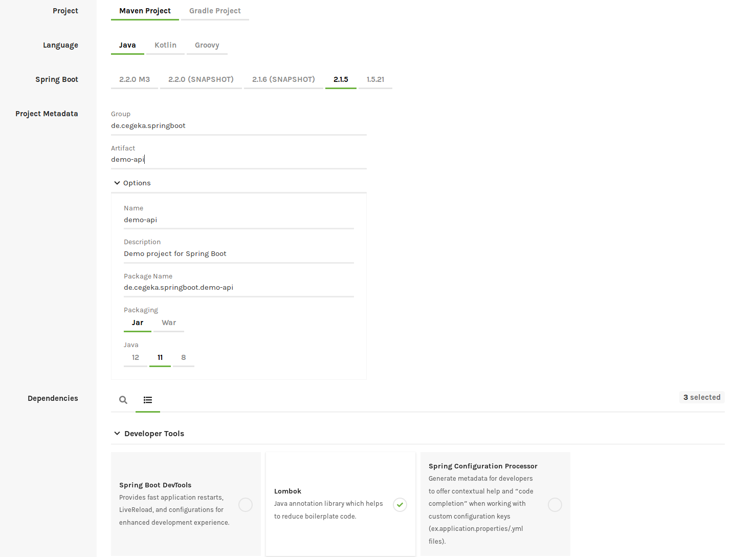Select Java version 11
The height and width of the screenshot is (557, 756).
pos(160,357)
